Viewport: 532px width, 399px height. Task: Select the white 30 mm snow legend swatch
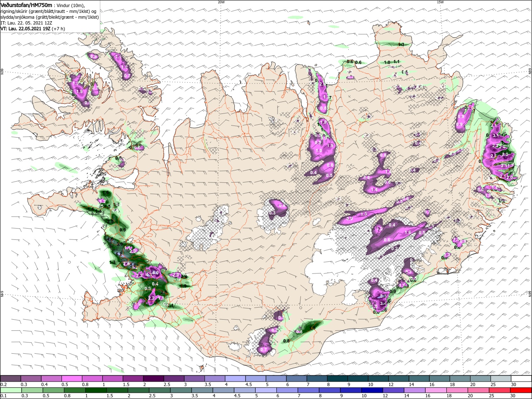coord(521,379)
